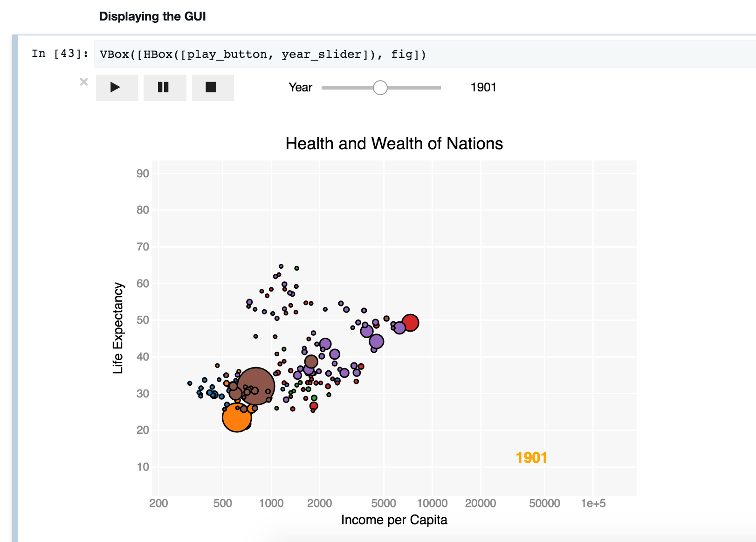
Task: Stop the animation with the stop button
Action: [x=213, y=87]
